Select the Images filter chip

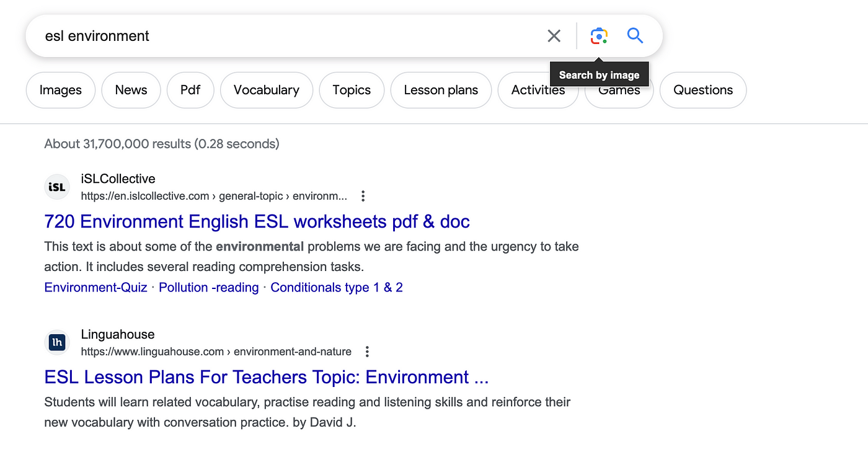(61, 90)
